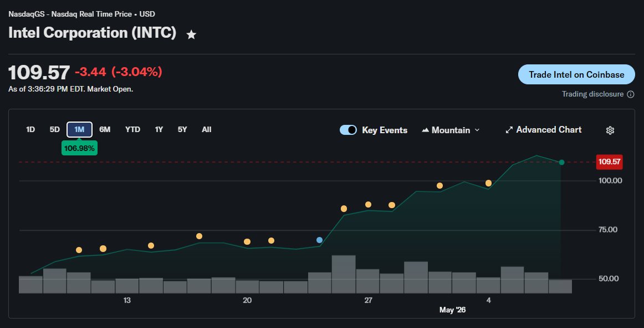The width and height of the screenshot is (644, 328).
Task: Click the Trading disclosure info icon
Action: (631, 94)
